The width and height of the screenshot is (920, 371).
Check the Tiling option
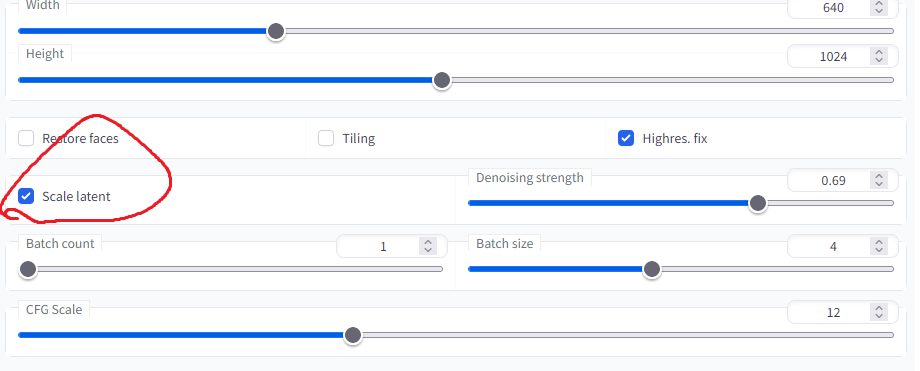click(326, 139)
